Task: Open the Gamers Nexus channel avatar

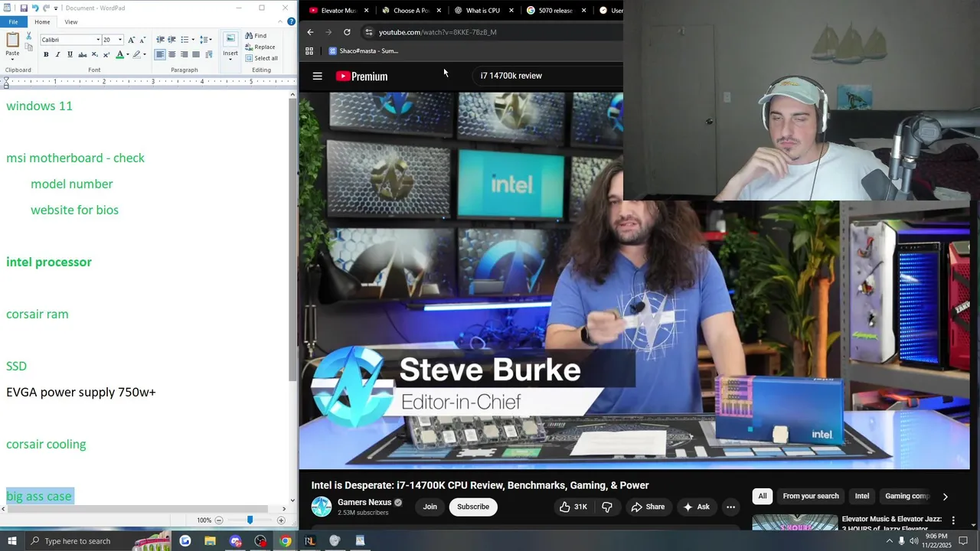Action: pyautogui.click(x=322, y=507)
